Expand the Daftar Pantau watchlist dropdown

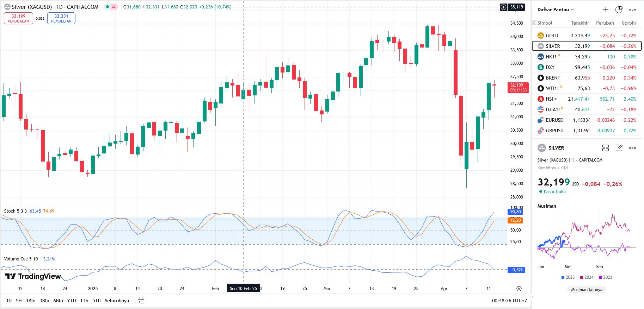click(556, 10)
